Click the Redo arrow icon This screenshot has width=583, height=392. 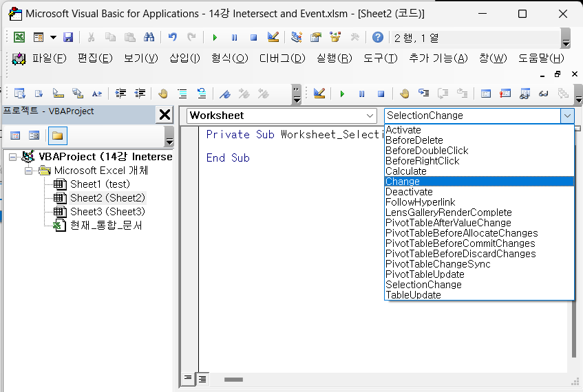coord(191,38)
